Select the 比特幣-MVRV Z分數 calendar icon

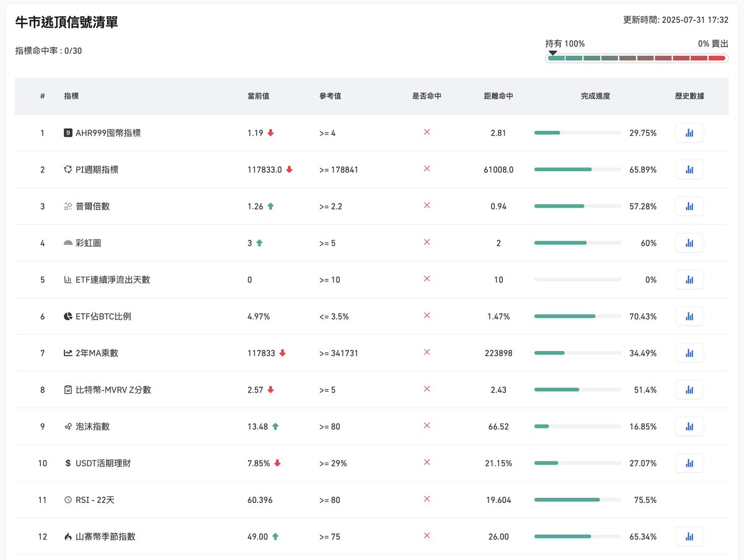coord(68,389)
